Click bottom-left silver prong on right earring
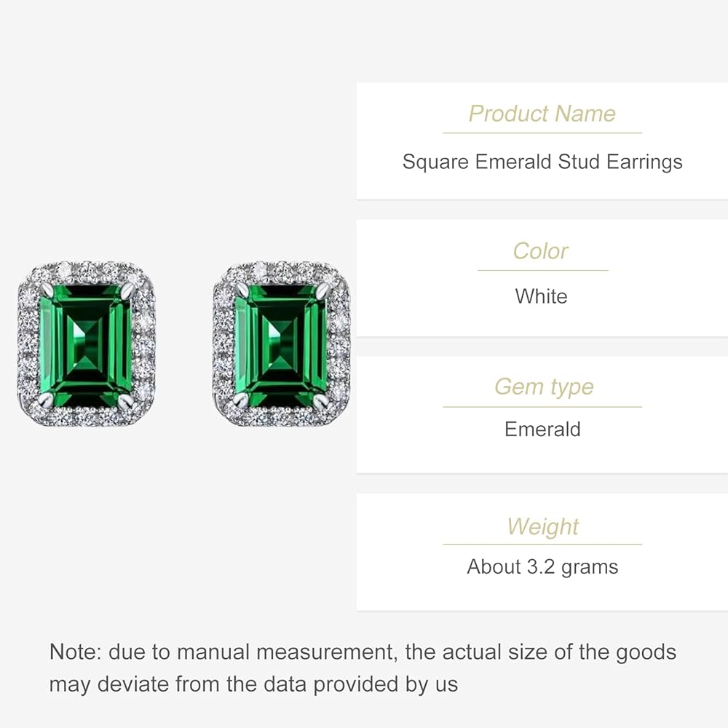The image size is (728, 728). [240, 399]
